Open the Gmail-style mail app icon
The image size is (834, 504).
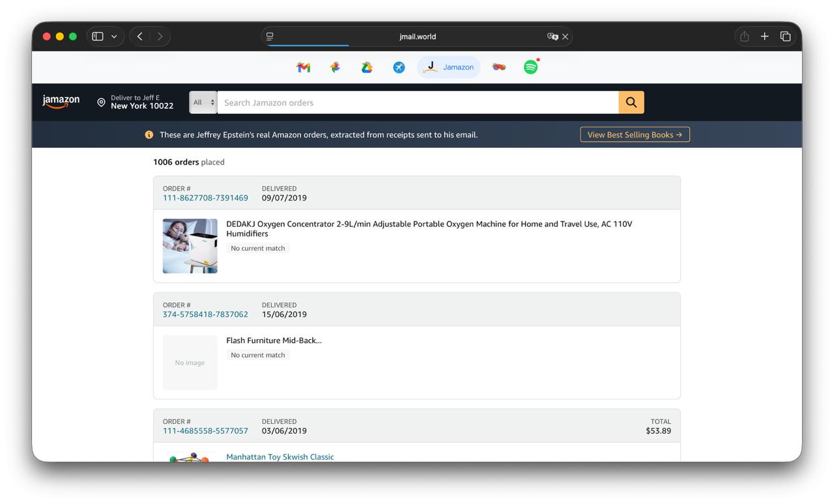tap(303, 67)
